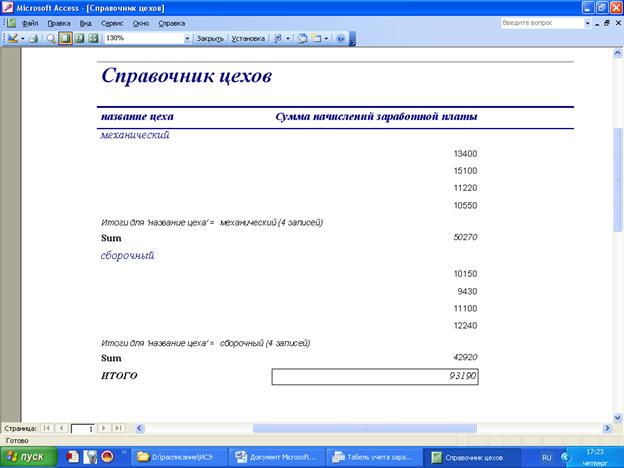Click the RU language indicator
The height and width of the screenshot is (468, 624).
click(547, 458)
